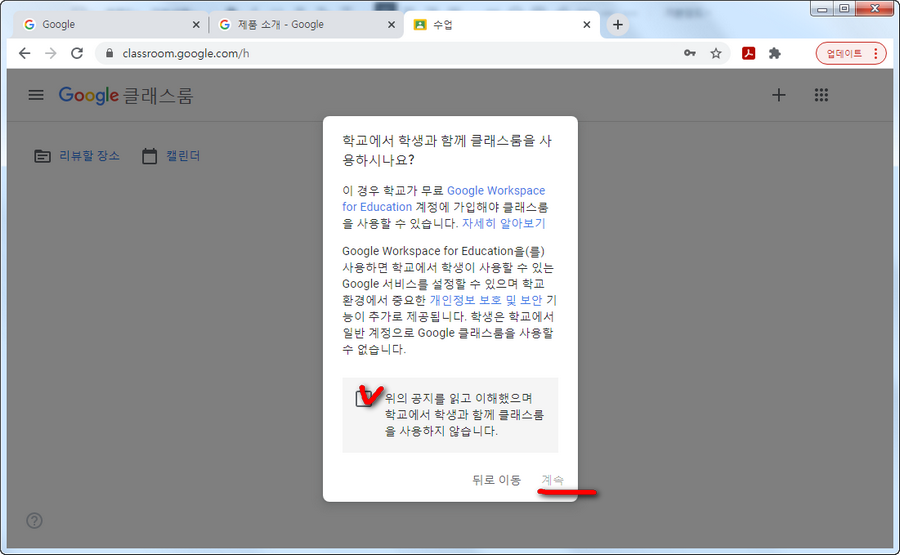Bookmark this page with the star icon

(x=716, y=53)
